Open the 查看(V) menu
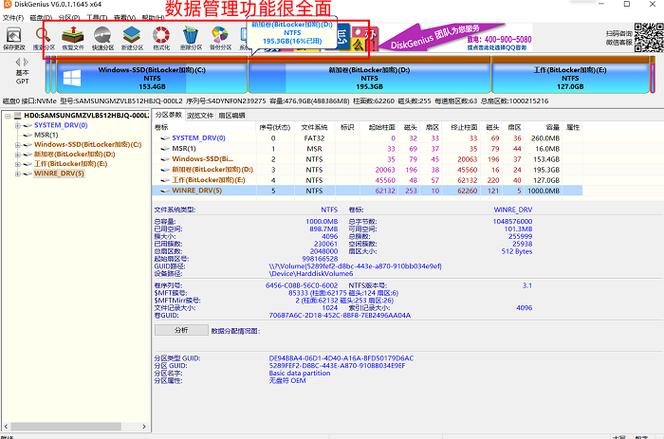This screenshot has height=439, width=664. [x=125, y=18]
